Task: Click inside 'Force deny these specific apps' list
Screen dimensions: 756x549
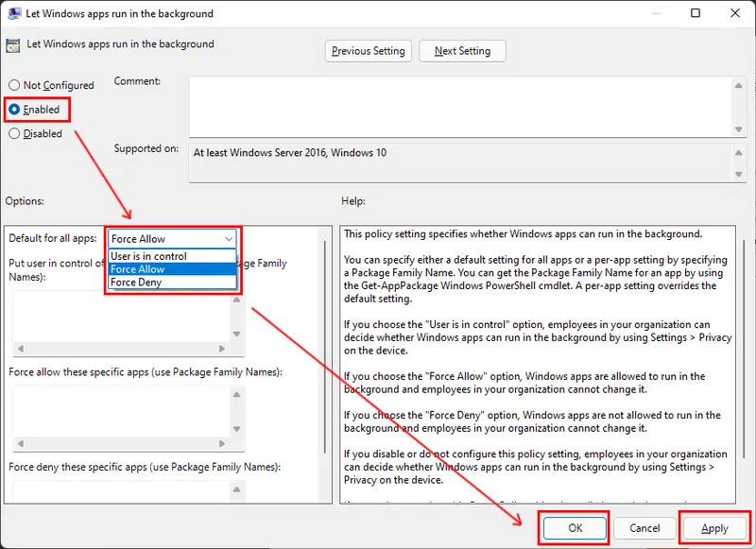Action: [x=122, y=491]
